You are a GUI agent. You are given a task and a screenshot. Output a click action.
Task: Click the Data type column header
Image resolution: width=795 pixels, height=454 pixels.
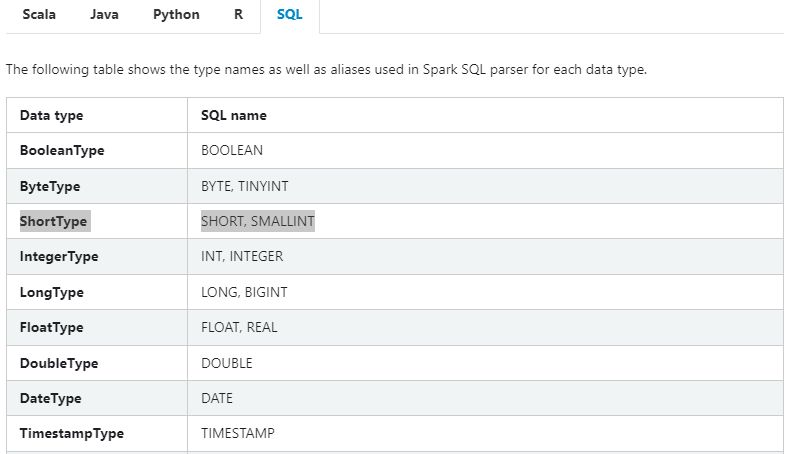51,115
